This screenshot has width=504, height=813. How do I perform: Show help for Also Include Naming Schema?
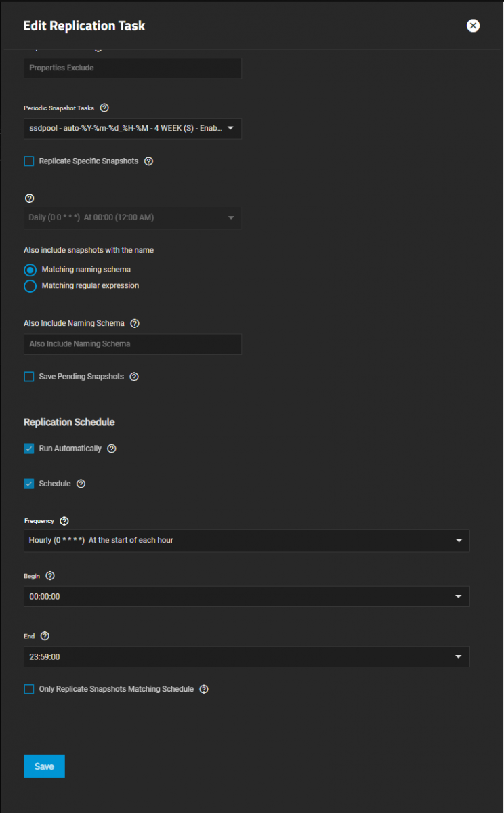[x=135, y=324]
